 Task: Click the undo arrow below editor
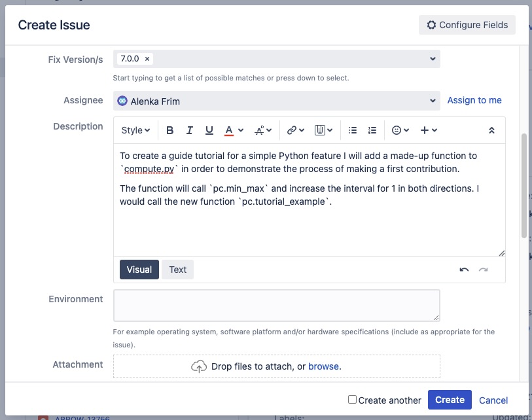(x=464, y=270)
